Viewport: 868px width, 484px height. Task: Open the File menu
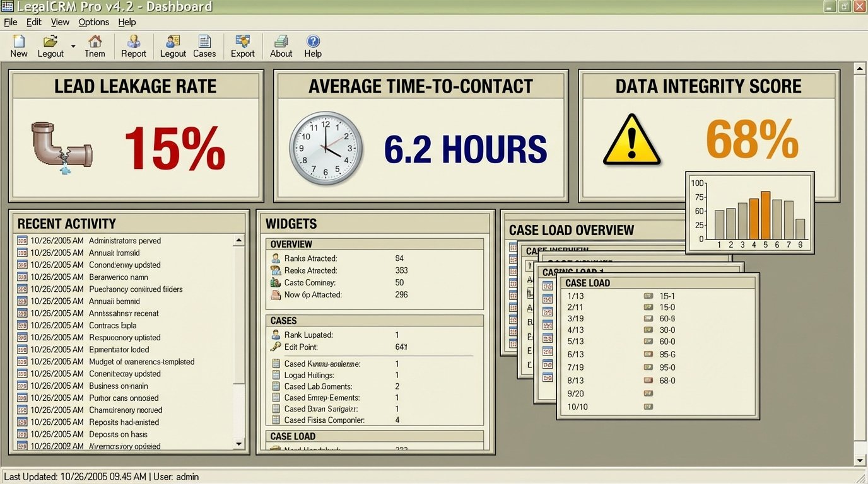10,21
